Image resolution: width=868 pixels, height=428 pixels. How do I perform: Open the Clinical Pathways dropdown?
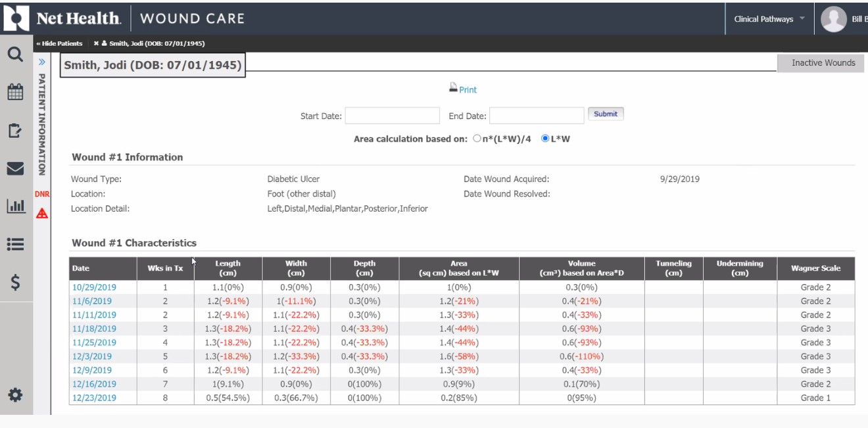[769, 19]
